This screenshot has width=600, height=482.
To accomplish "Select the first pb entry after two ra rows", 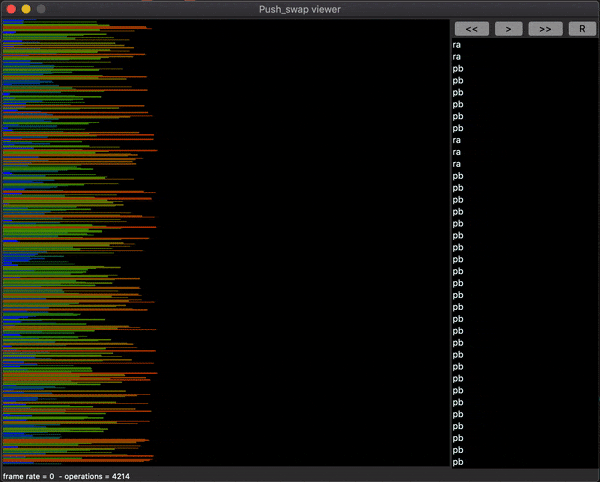I will click(458, 69).
